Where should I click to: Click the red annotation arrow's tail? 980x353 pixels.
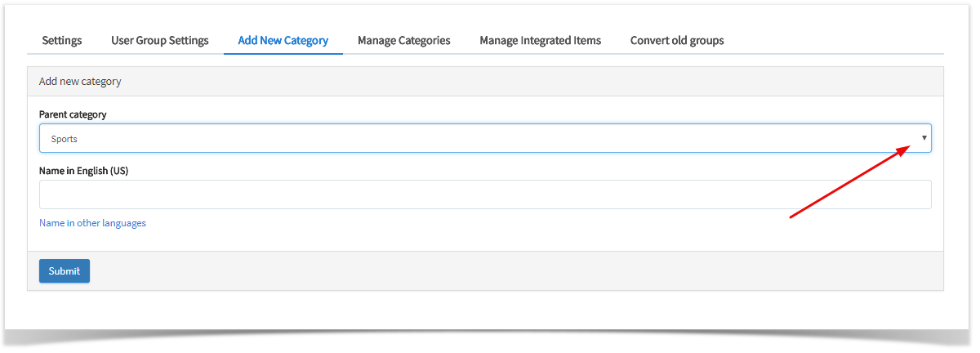pos(791,217)
